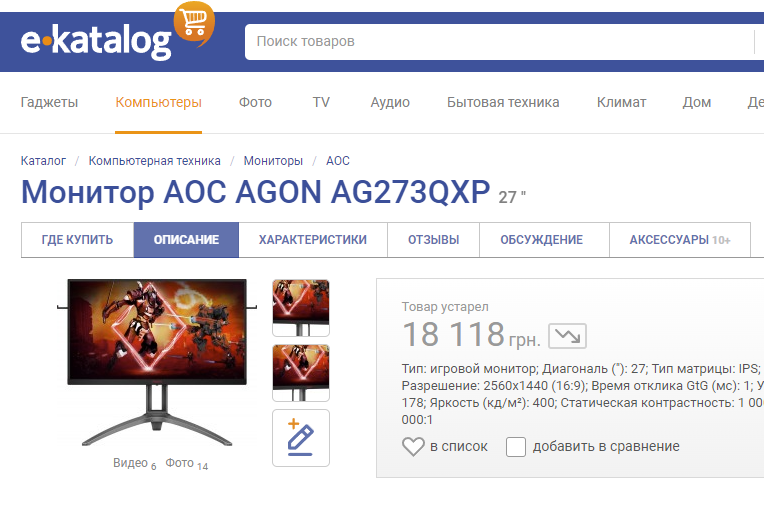
Task: Click the e-katalog logo
Action: click(96, 42)
